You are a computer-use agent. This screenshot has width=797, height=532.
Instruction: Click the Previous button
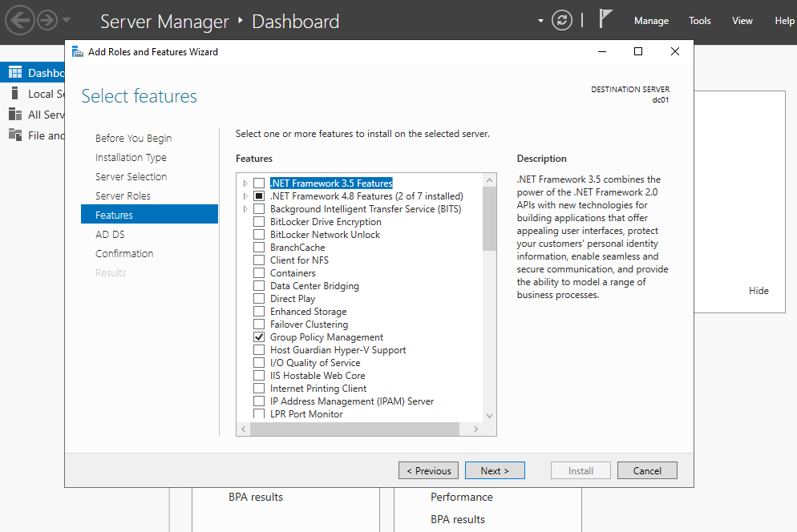(x=428, y=470)
